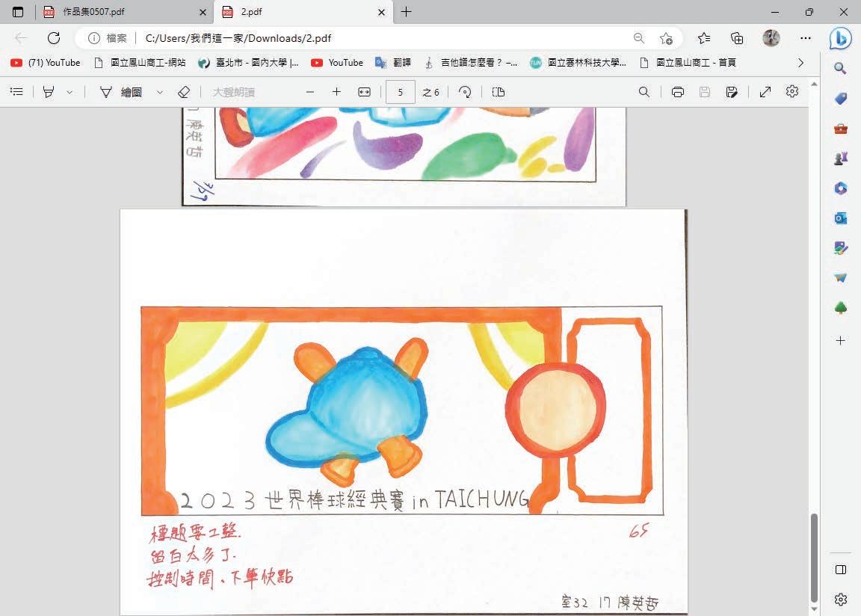Screen dimensions: 861x616
Task: Click the page number field showing 5
Action: coord(401,92)
